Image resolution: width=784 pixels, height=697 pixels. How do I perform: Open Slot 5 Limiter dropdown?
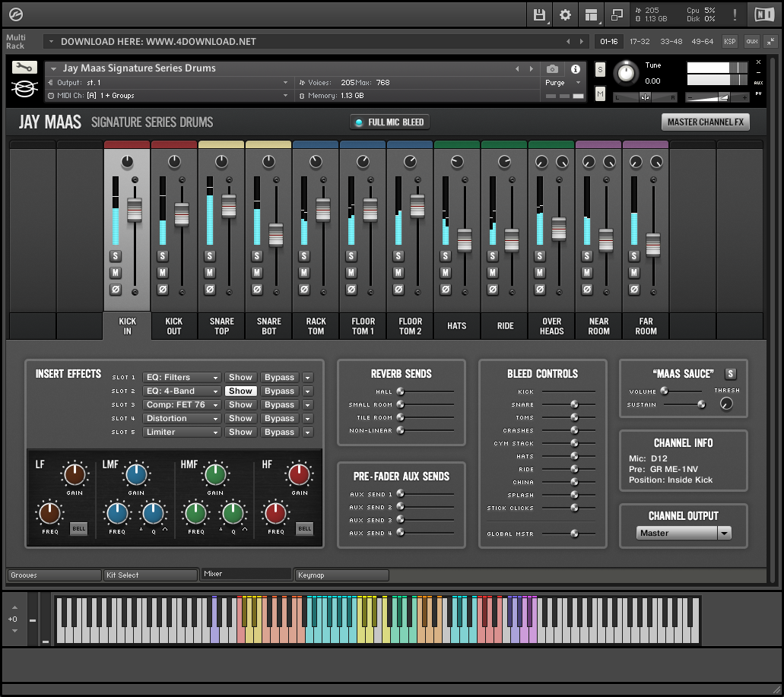(x=182, y=432)
